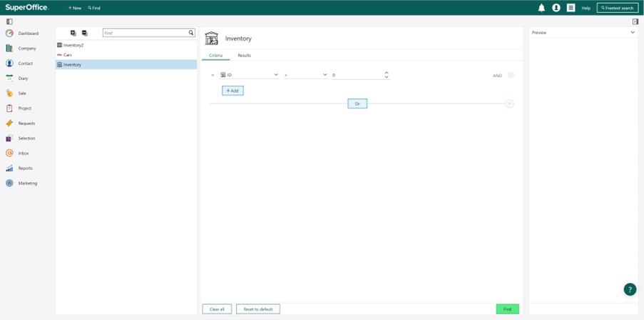This screenshot has height=320, width=644.
Task: Click the help question mark bubble
Action: [630, 289]
